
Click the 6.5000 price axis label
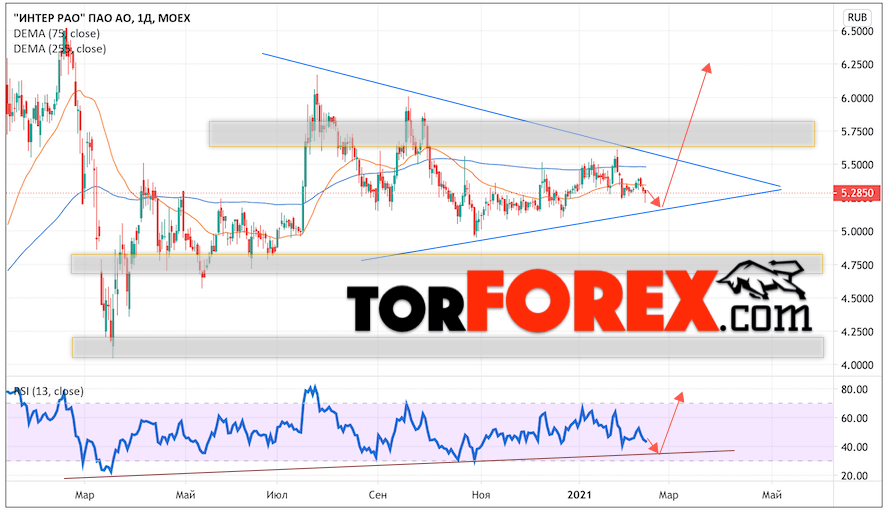pos(857,32)
